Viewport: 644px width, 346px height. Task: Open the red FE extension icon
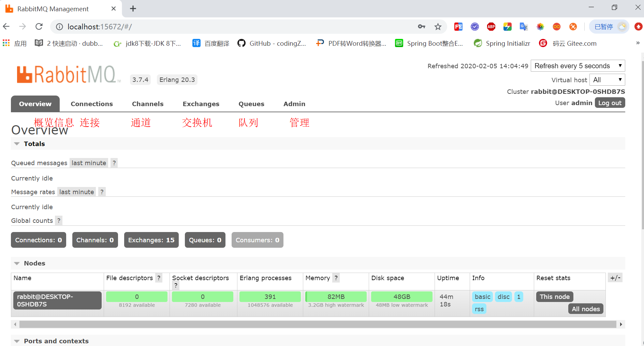(x=458, y=27)
